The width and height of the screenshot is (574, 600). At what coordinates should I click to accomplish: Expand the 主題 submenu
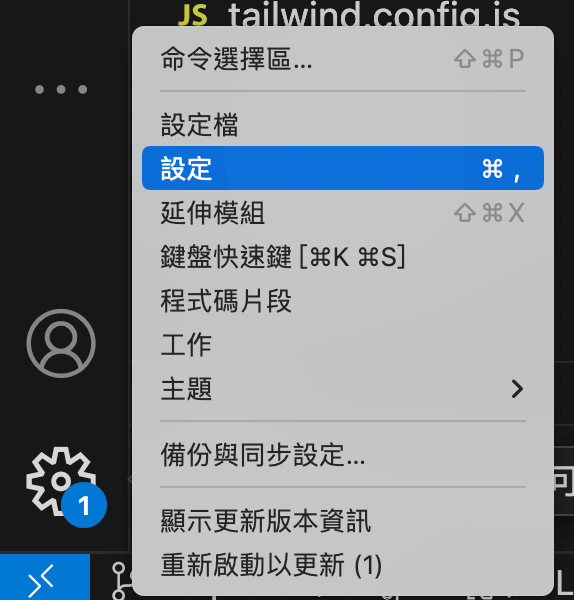pyautogui.click(x=343, y=389)
